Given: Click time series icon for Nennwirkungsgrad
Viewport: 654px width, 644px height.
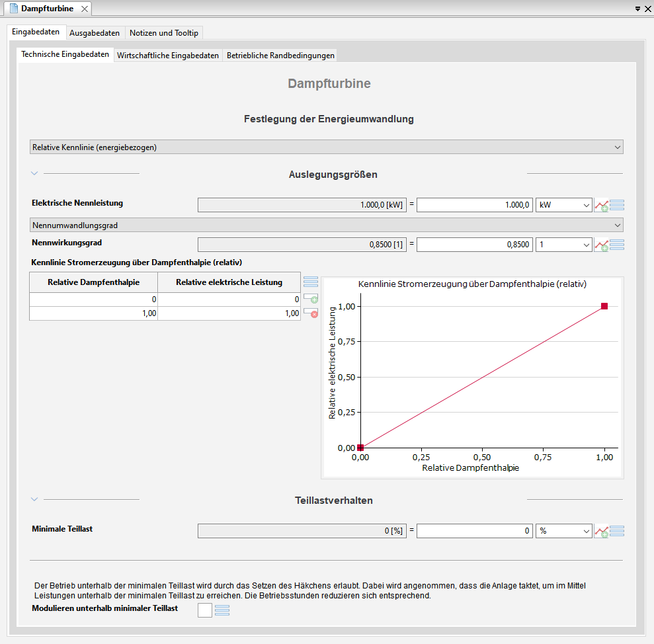Looking at the screenshot, I should tap(602, 245).
